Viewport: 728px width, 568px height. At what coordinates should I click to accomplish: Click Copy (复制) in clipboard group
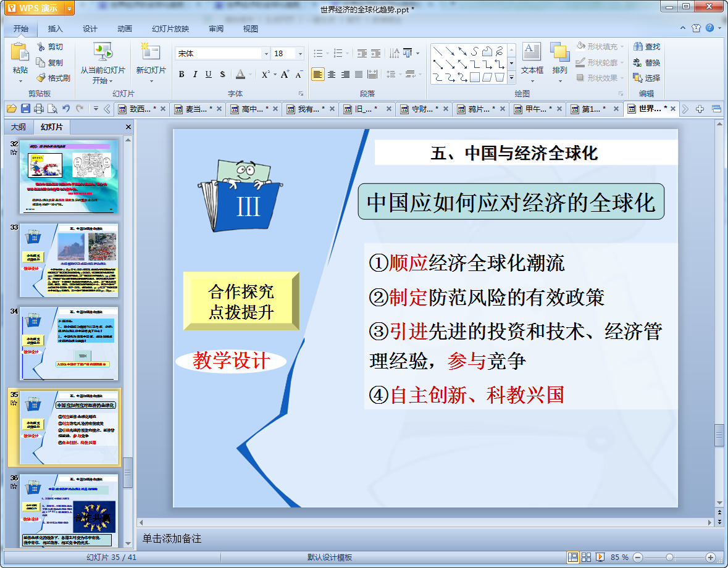tap(49, 62)
